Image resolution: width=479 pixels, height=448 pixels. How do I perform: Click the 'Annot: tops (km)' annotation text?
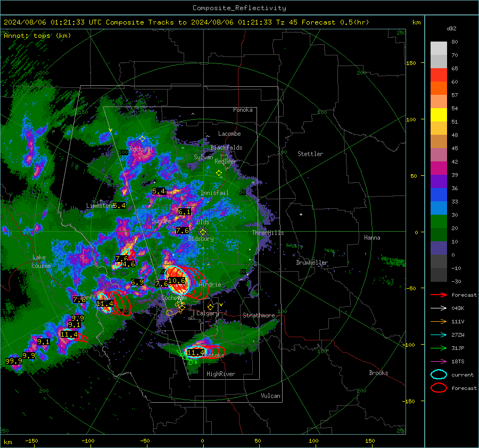(x=37, y=36)
